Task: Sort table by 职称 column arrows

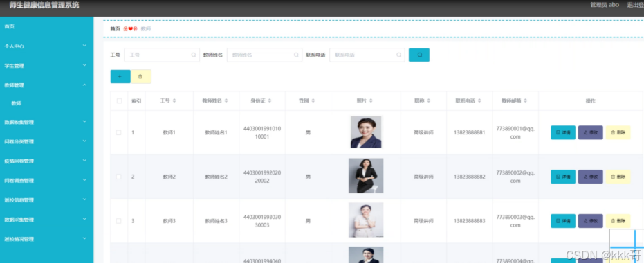Action: tap(428, 100)
